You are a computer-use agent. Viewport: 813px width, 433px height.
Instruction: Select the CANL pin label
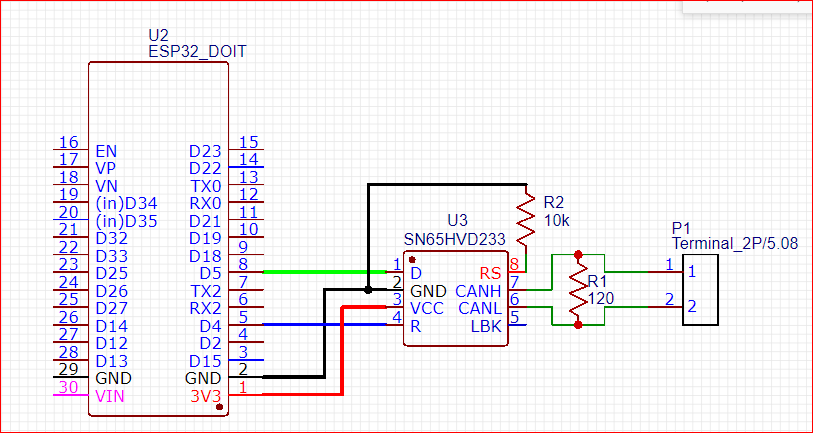tap(480, 309)
